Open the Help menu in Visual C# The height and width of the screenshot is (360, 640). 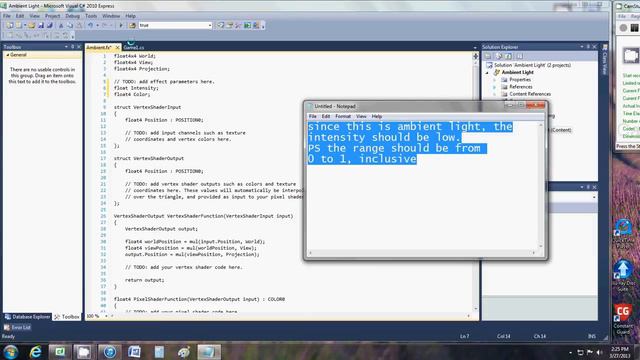click(x=130, y=16)
